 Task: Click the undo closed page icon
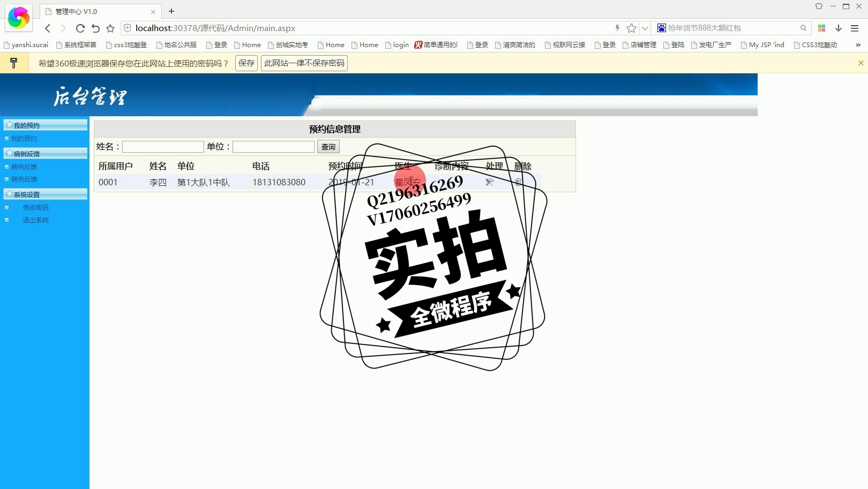(x=95, y=28)
